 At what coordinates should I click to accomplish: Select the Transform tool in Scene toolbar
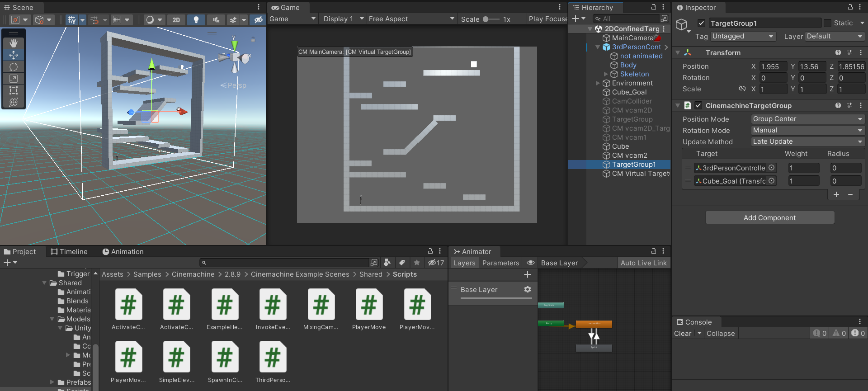[14, 102]
